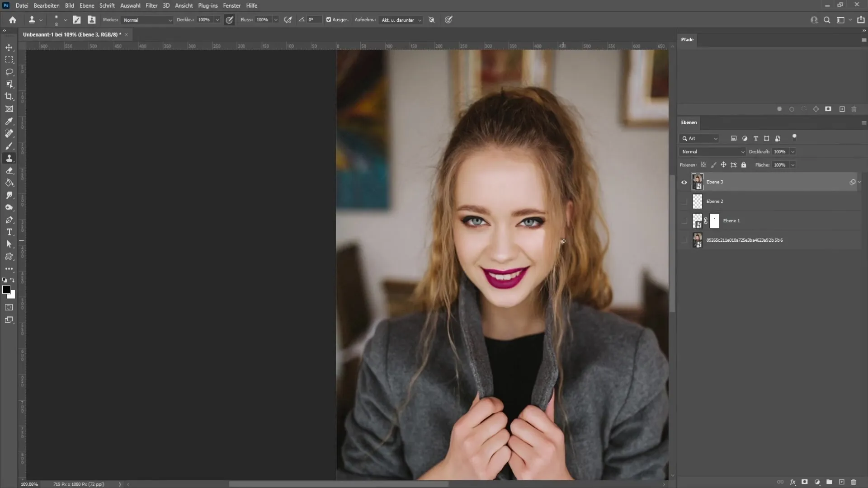
Task: Enable the Ausger. checkbox in toolbar
Action: tap(328, 20)
